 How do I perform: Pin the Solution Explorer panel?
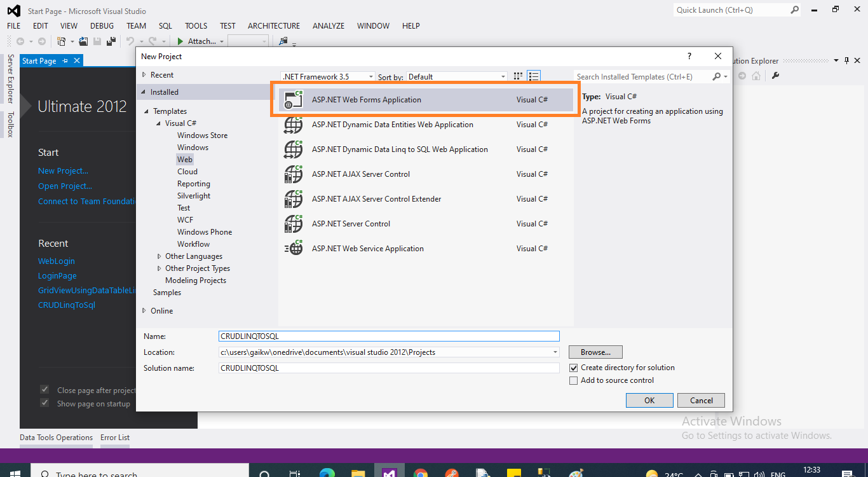point(846,61)
